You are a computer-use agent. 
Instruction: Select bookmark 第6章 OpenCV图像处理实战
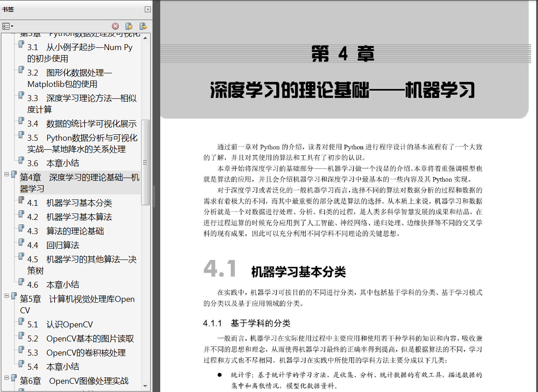tap(74, 381)
